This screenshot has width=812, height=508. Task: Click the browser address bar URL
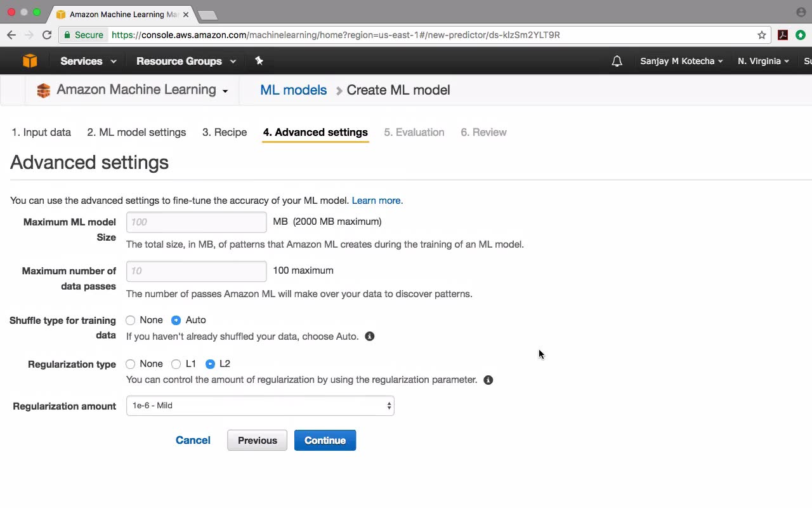336,35
